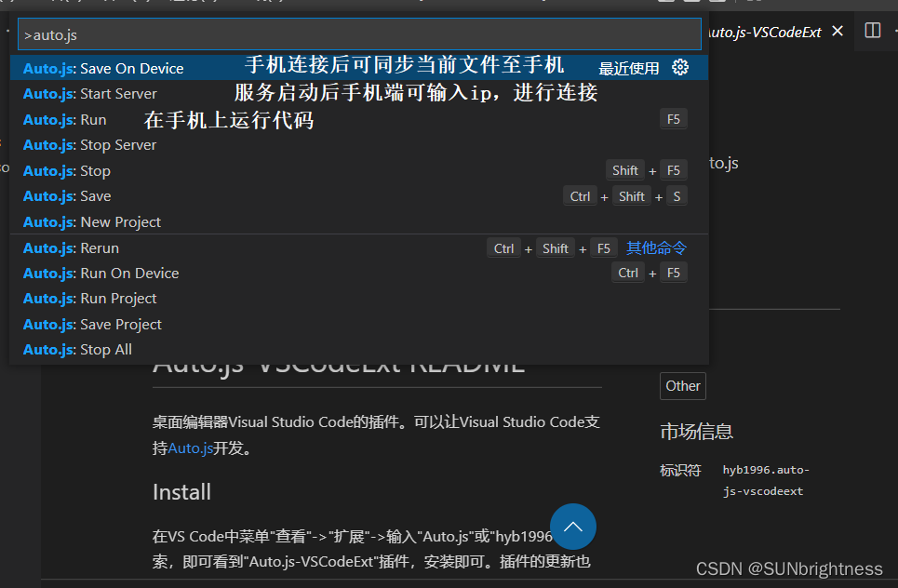The height and width of the screenshot is (588, 898).
Task: Select Auto.js: Save Project command
Action: 359,324
